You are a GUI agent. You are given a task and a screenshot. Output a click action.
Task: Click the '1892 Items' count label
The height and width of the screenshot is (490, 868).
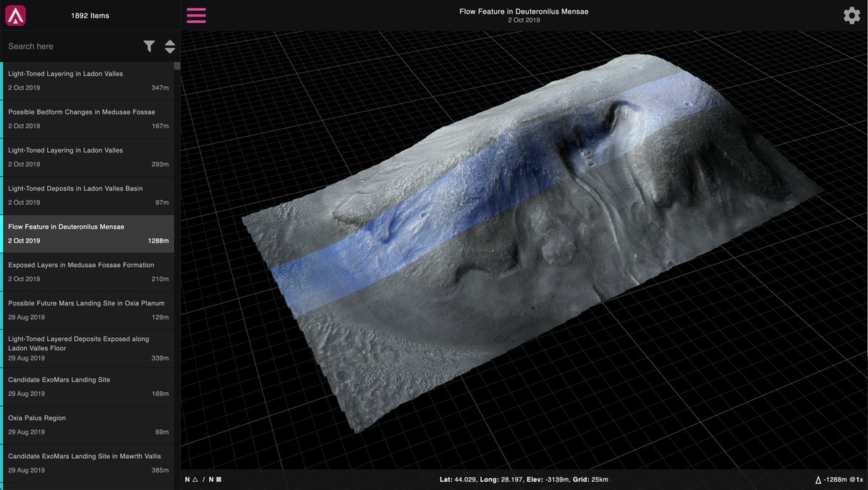click(90, 16)
